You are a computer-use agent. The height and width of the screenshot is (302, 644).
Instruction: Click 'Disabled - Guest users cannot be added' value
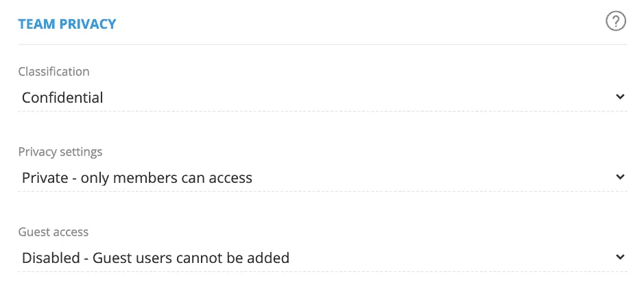coord(156,258)
